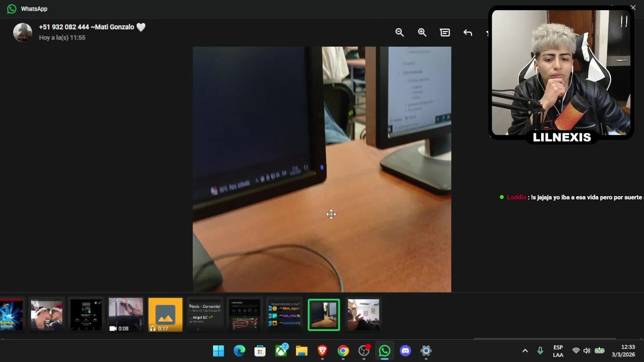Image resolution: width=644 pixels, height=362 pixels.
Task: Open the last office photo thumbnail
Action: pos(363,315)
